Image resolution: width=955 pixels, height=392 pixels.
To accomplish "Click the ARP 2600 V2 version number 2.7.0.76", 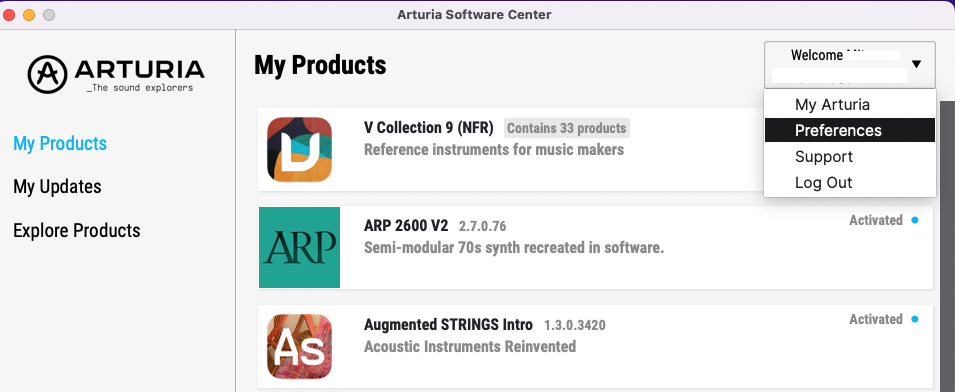I will point(482,226).
